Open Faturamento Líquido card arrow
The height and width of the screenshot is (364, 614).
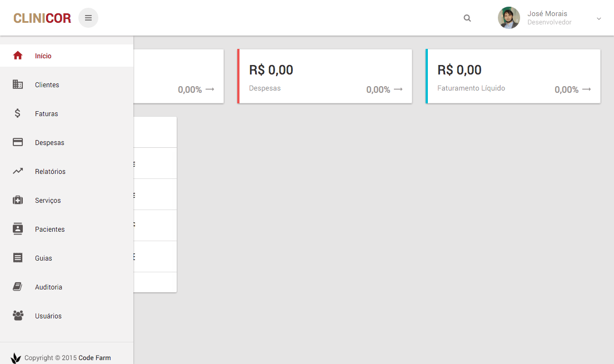[x=587, y=89]
